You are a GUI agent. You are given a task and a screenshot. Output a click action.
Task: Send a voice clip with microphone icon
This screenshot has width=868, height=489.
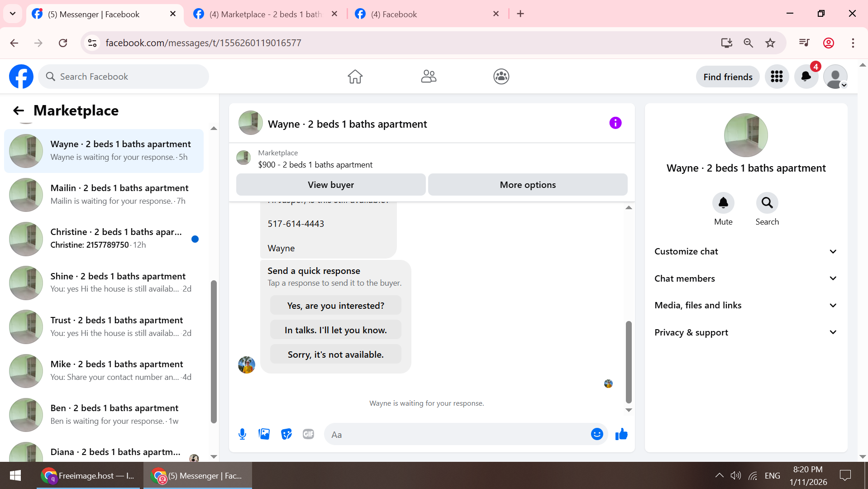point(243,434)
